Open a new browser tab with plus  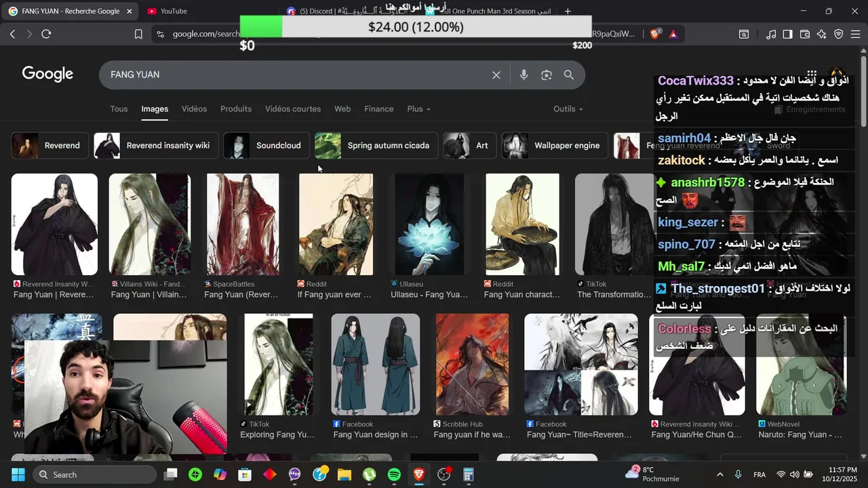[568, 11]
